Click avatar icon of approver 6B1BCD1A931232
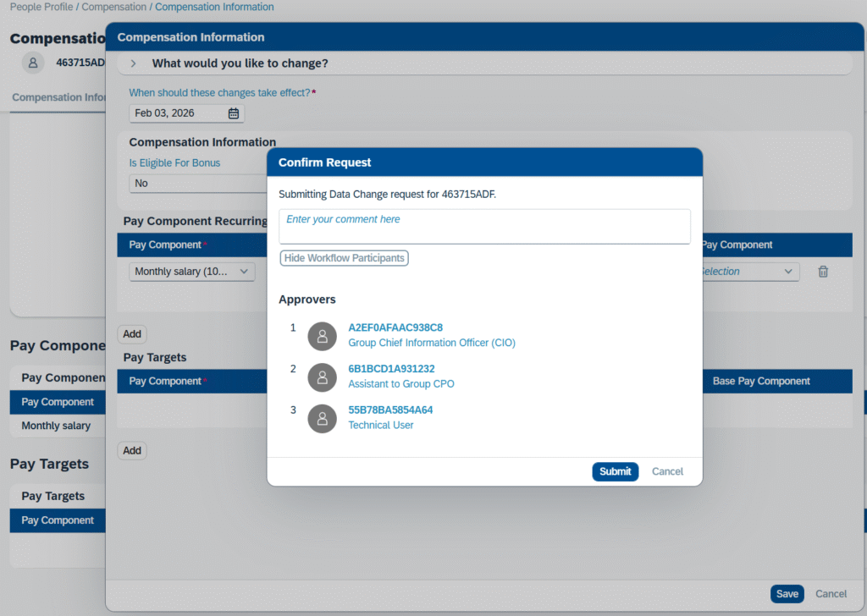 tap(322, 377)
